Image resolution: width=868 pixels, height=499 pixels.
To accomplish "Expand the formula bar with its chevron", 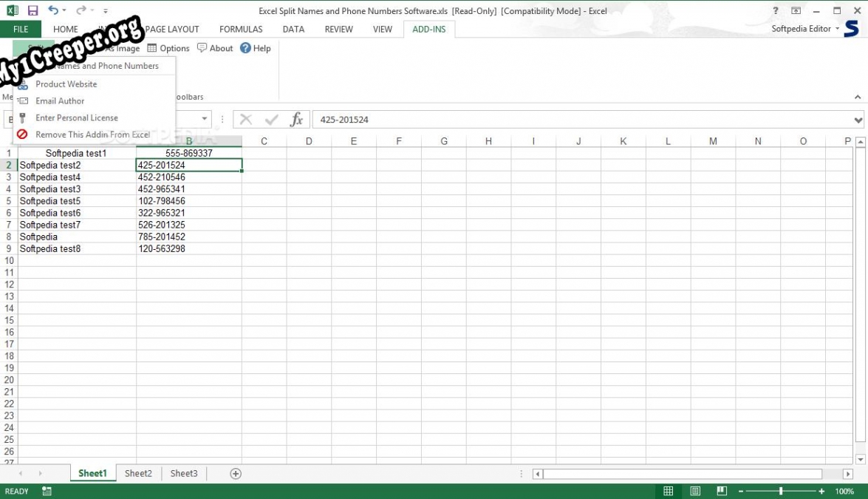I will [x=857, y=118].
